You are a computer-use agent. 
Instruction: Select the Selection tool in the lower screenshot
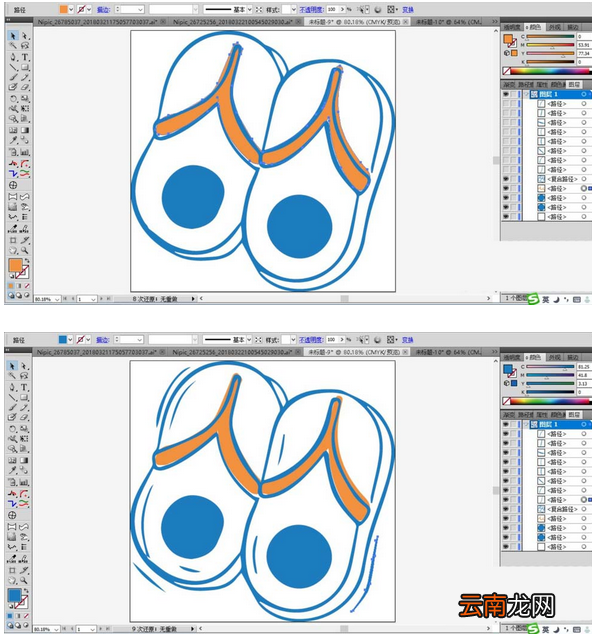pos(12,366)
